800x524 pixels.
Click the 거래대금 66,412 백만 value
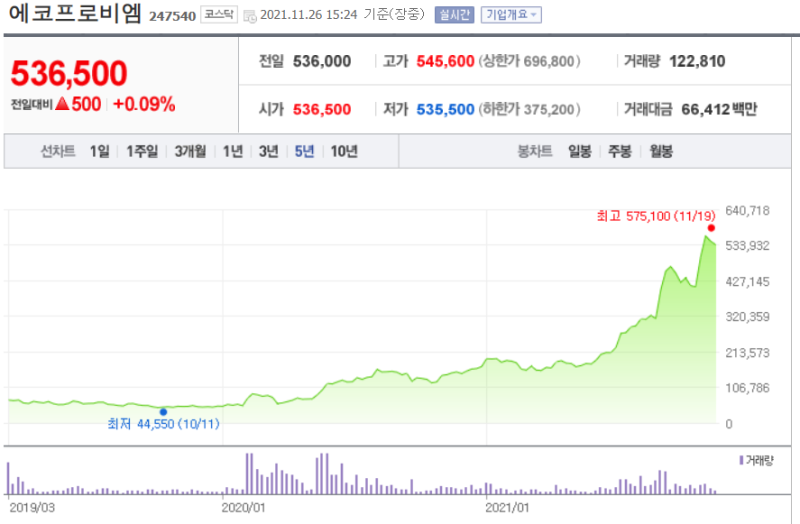719,109
